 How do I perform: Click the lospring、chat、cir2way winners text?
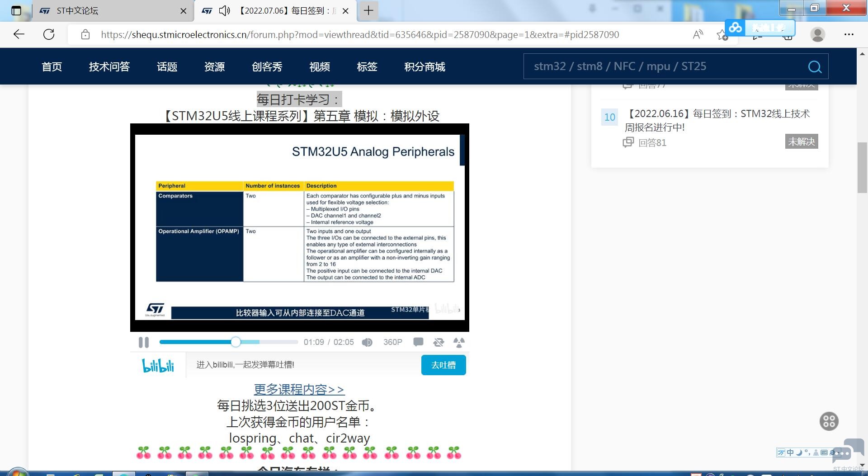299,438
